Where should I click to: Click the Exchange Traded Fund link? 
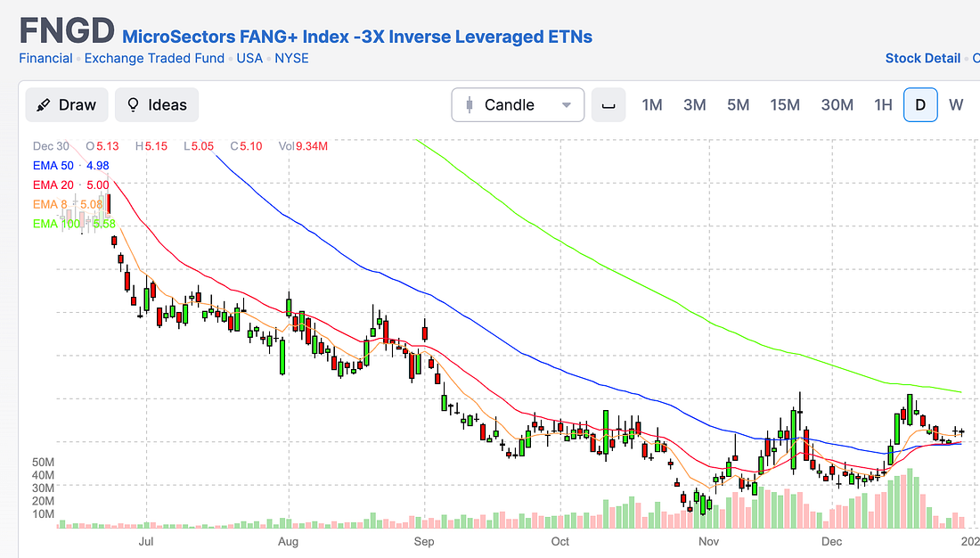pos(154,58)
